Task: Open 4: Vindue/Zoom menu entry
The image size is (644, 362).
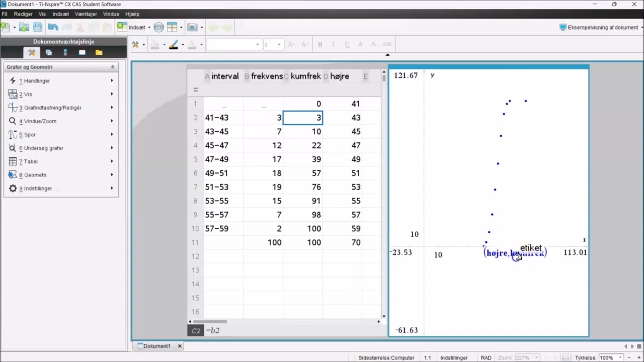Action: coord(61,121)
